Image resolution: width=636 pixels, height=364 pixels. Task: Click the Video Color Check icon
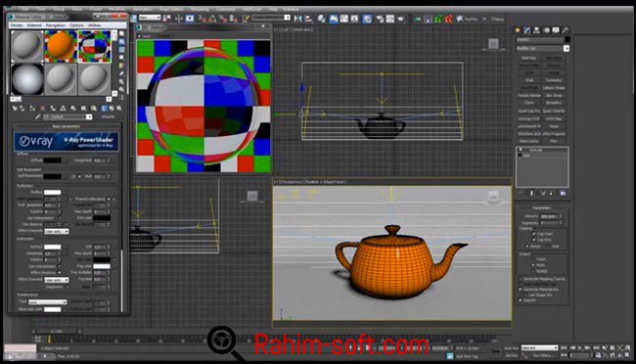point(121,66)
